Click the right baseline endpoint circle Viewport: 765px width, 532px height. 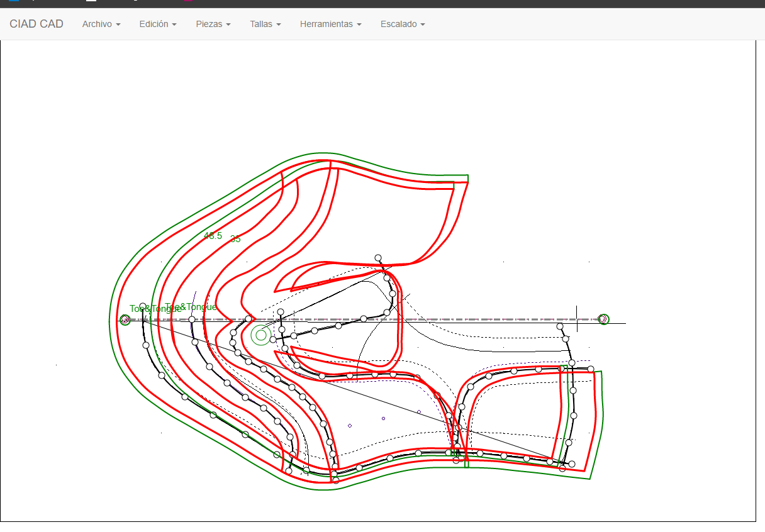click(x=603, y=319)
